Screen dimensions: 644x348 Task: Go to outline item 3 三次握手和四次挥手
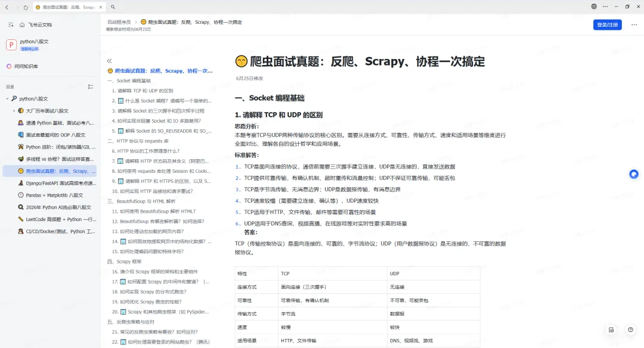[158, 111]
